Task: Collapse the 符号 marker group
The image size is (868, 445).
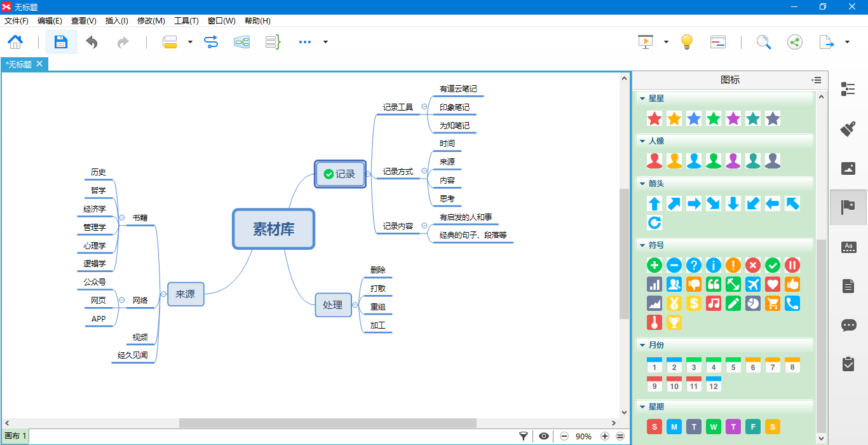Action: coord(642,245)
